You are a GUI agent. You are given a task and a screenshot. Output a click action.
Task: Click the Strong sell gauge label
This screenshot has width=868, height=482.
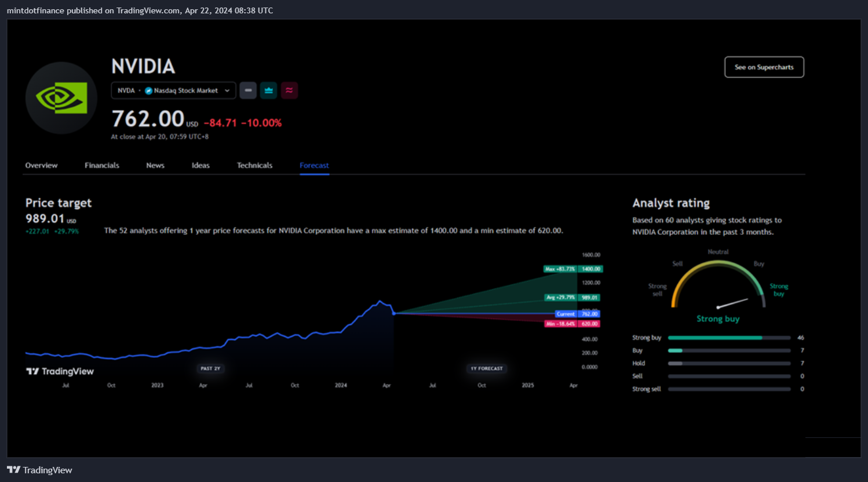point(658,290)
